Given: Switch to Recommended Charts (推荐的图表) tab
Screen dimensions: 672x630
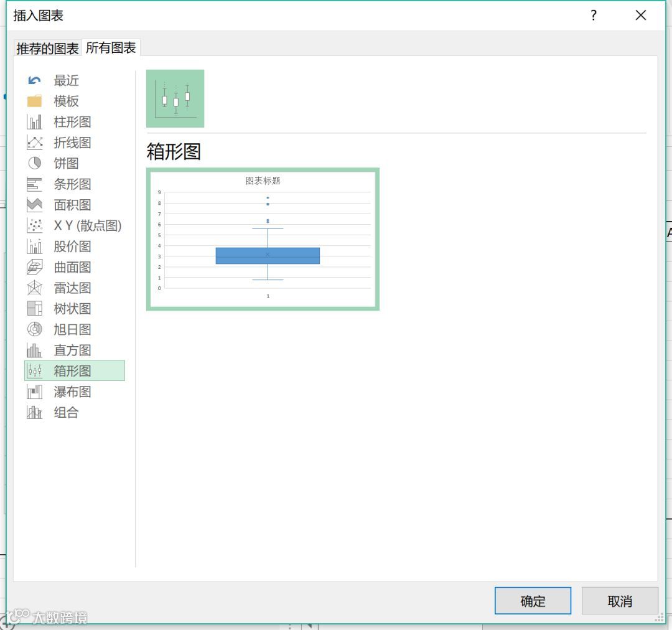Looking at the screenshot, I should tap(47, 48).
